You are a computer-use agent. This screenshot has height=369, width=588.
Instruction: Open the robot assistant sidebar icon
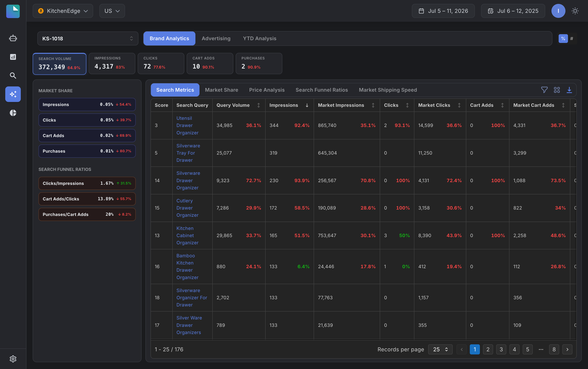pos(13,38)
